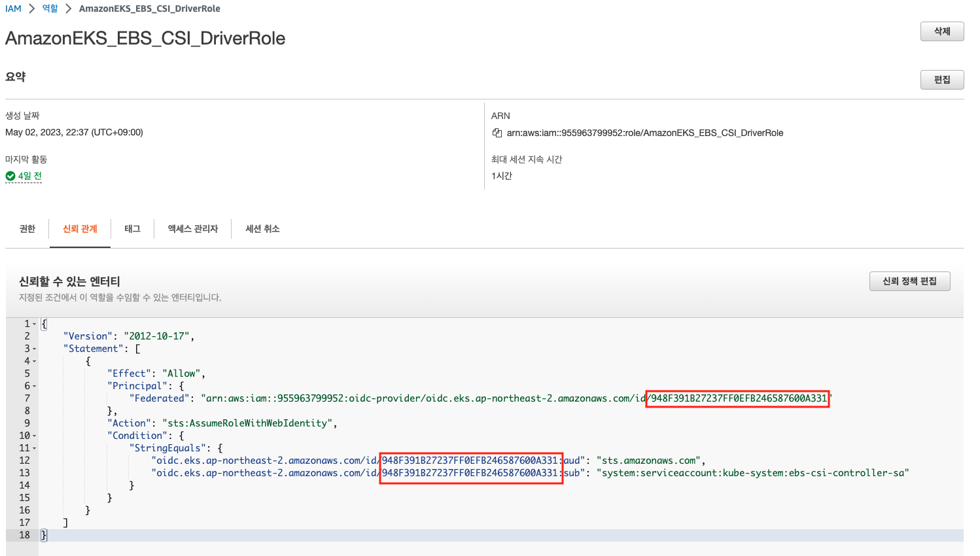Click the 신뢰할 수 있는 엔터티 heading
The height and width of the screenshot is (556, 980).
pos(69,281)
